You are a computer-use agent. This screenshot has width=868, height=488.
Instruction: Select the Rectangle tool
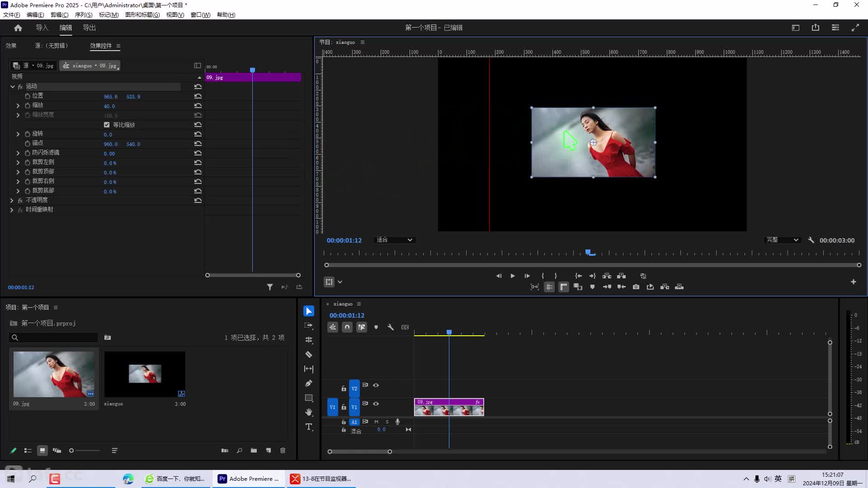[309, 398]
